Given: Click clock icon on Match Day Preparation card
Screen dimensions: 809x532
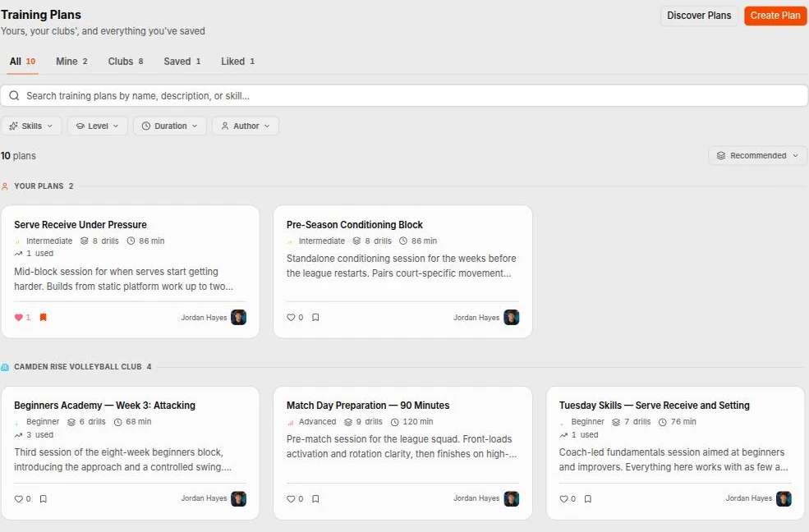Looking at the screenshot, I should pos(395,422).
